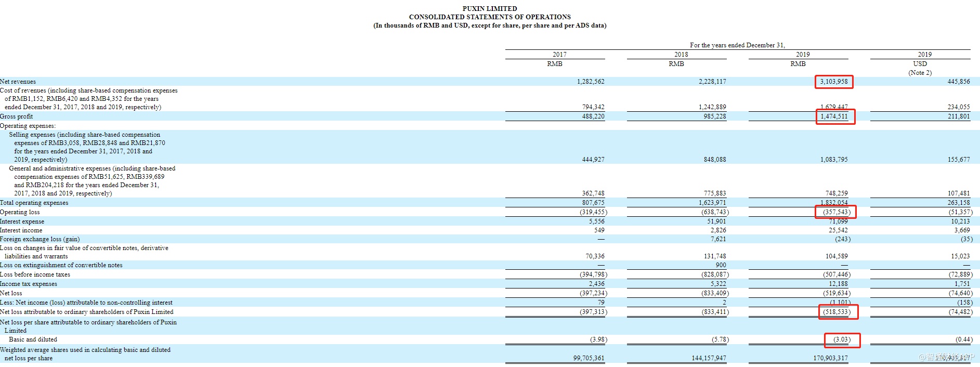Select 2018 loss per share (5.78)

click(720, 339)
